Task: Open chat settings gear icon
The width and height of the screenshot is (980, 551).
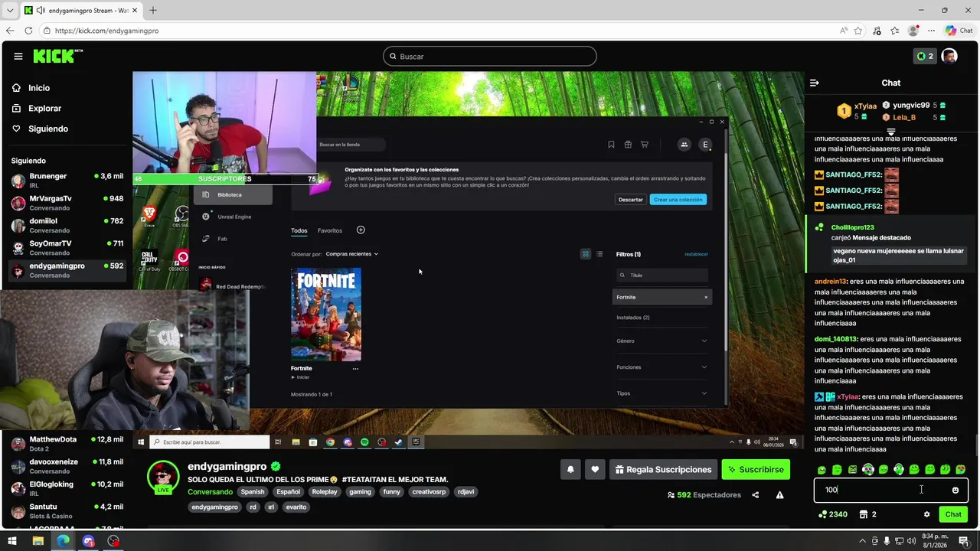Action: (x=926, y=514)
